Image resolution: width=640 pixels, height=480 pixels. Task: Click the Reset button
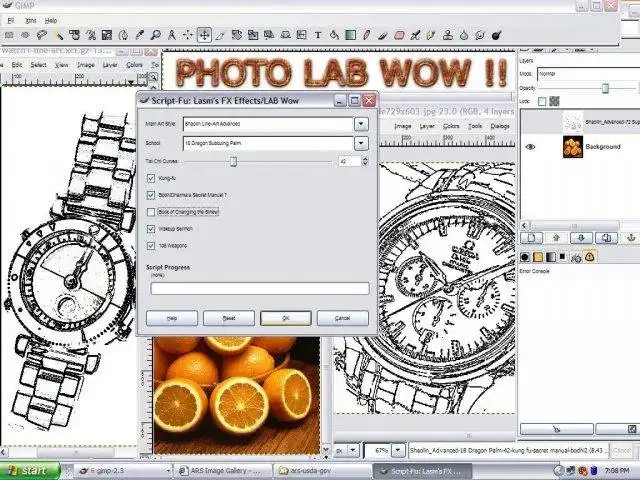[229, 318]
